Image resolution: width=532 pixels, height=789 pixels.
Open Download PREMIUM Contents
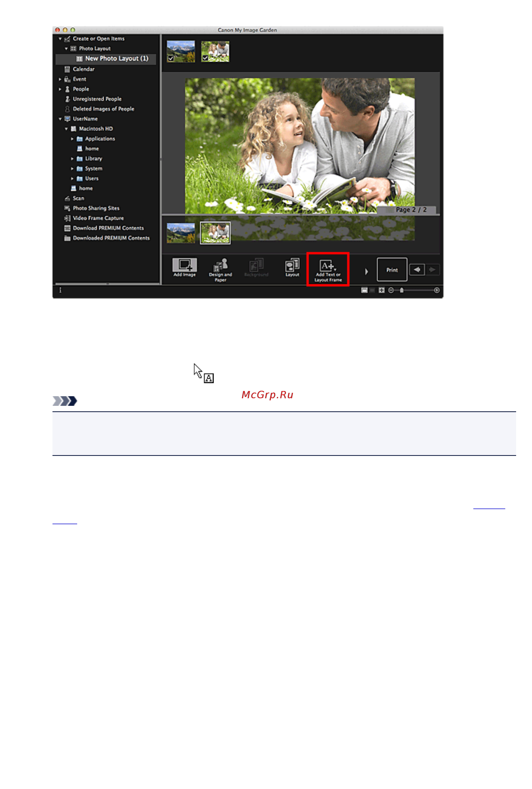[108, 228]
